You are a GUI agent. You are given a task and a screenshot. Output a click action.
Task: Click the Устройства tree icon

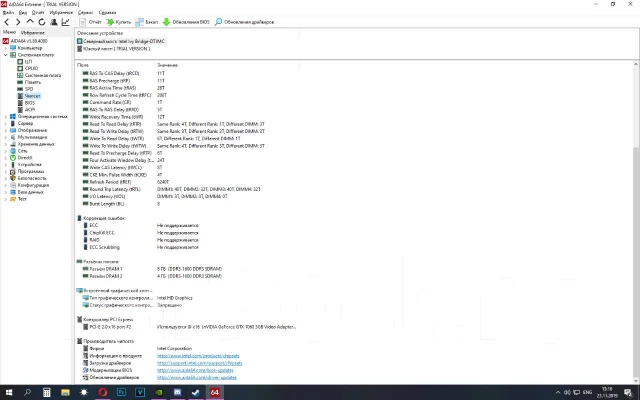tap(13, 164)
